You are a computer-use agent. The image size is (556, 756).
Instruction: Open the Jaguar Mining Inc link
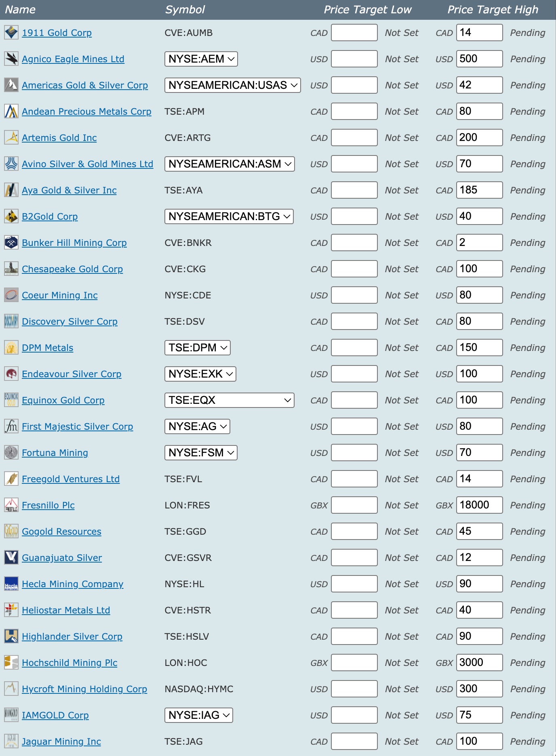pos(61,741)
